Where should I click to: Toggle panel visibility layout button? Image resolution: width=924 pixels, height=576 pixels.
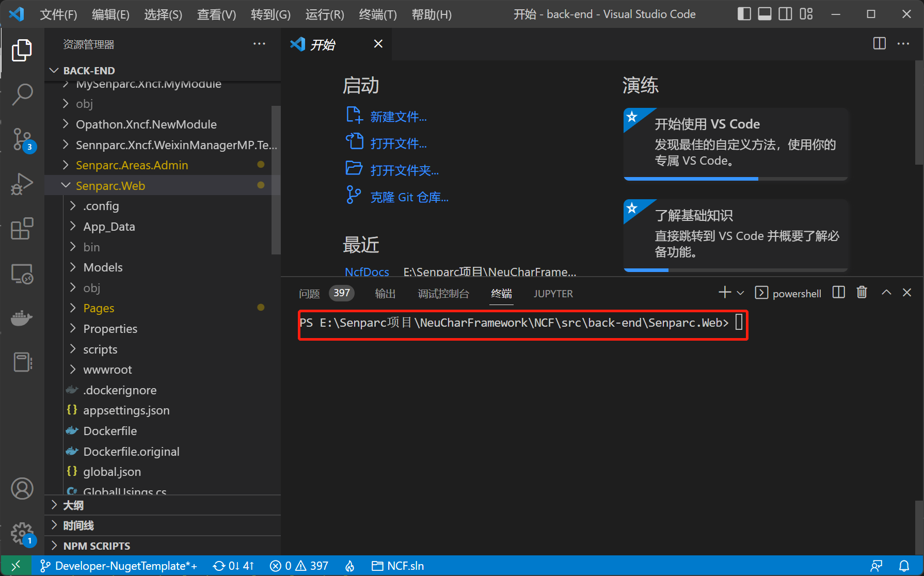[764, 14]
